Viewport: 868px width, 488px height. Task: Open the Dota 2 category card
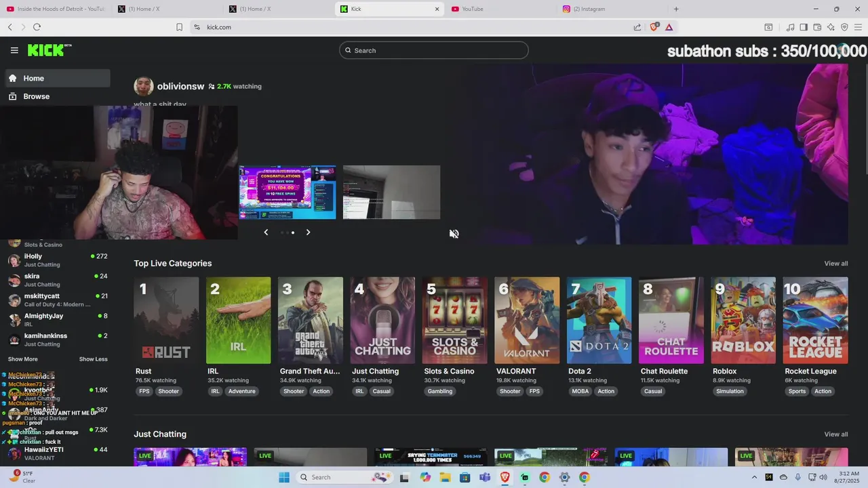point(599,321)
